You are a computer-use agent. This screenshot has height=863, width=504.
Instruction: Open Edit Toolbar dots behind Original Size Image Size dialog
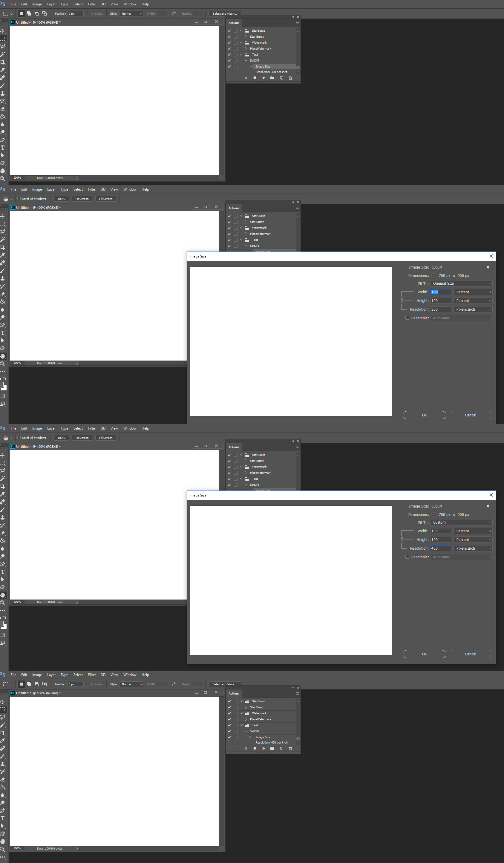tap(3, 372)
